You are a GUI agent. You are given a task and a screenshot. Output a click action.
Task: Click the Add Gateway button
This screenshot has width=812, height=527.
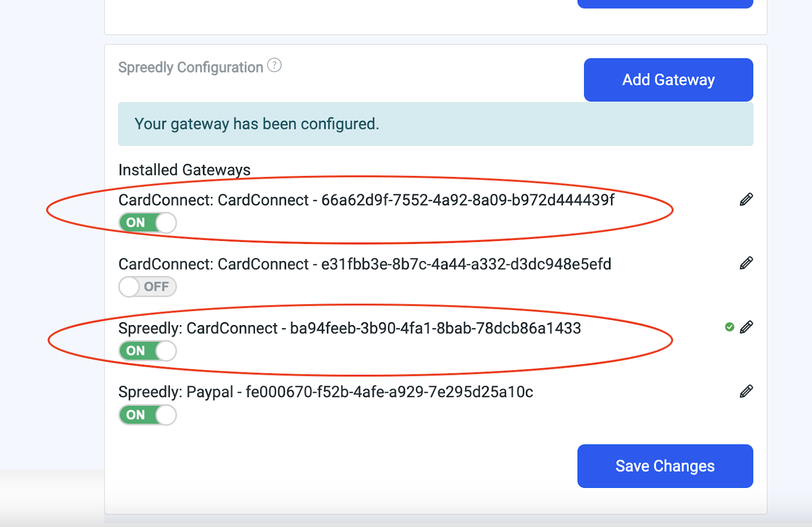(668, 80)
